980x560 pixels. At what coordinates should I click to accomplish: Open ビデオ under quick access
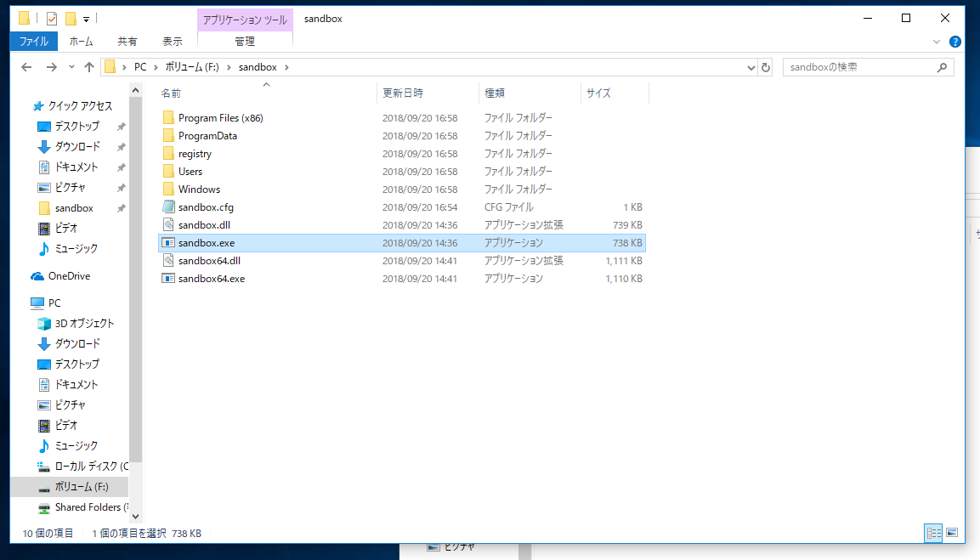pyautogui.click(x=66, y=228)
